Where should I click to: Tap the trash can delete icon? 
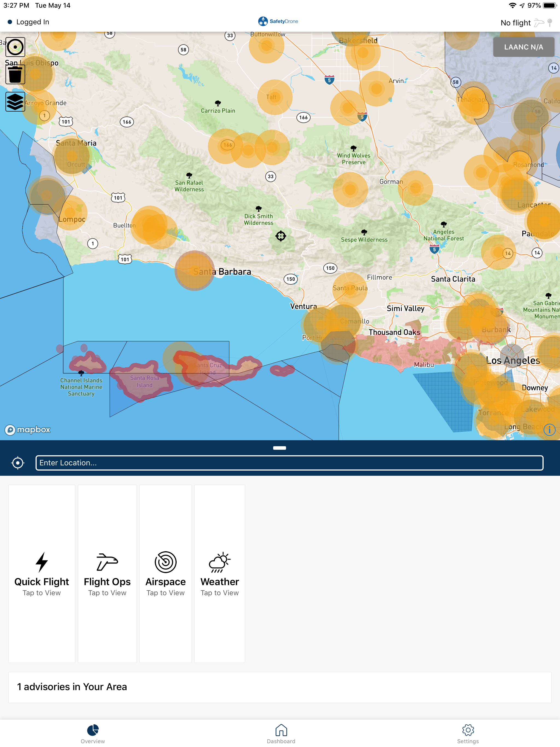coord(15,74)
